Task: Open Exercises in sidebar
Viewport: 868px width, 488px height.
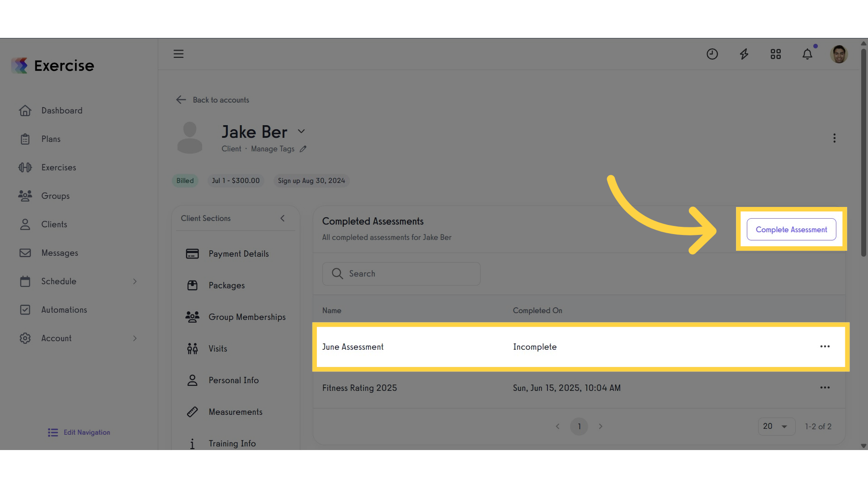Action: coord(59,168)
